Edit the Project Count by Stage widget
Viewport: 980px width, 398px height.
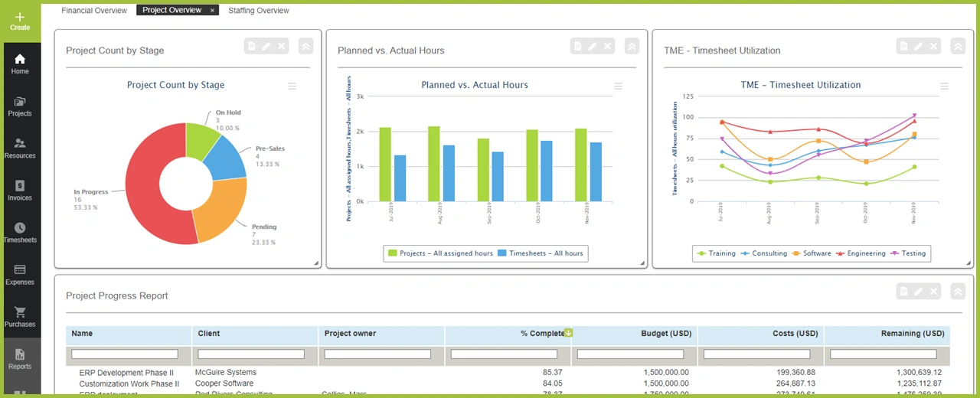click(266, 47)
